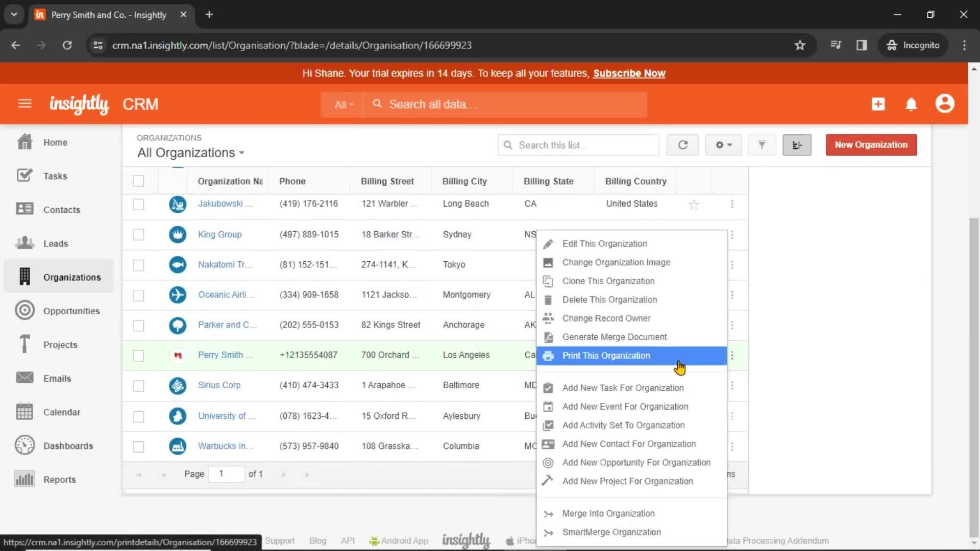Open Reports from the sidebar
The height and width of the screenshot is (551, 980).
(x=59, y=479)
